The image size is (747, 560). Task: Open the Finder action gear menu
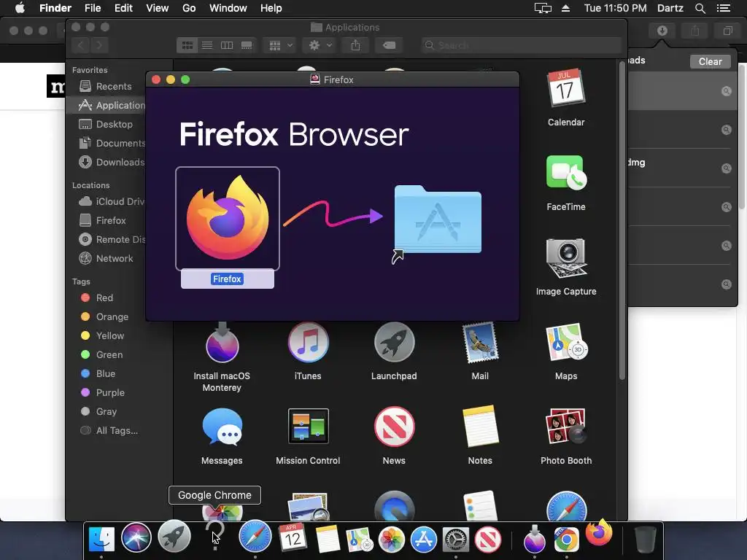point(320,45)
